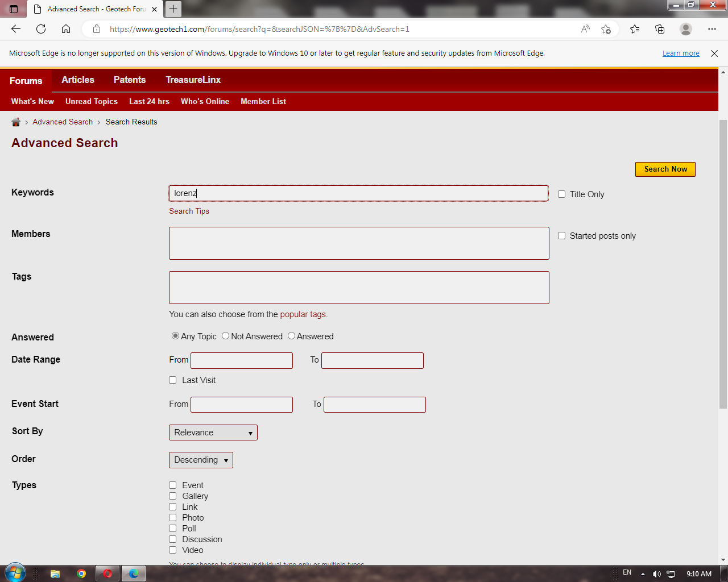
Task: Click the Event Start From field
Action: tap(242, 405)
